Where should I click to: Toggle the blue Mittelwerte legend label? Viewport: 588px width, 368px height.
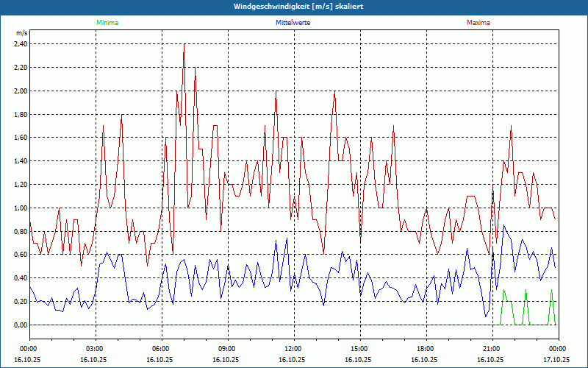293,23
